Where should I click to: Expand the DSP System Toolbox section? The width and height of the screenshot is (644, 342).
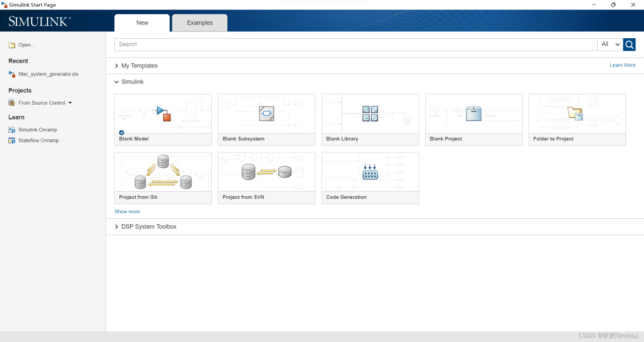pyautogui.click(x=117, y=227)
